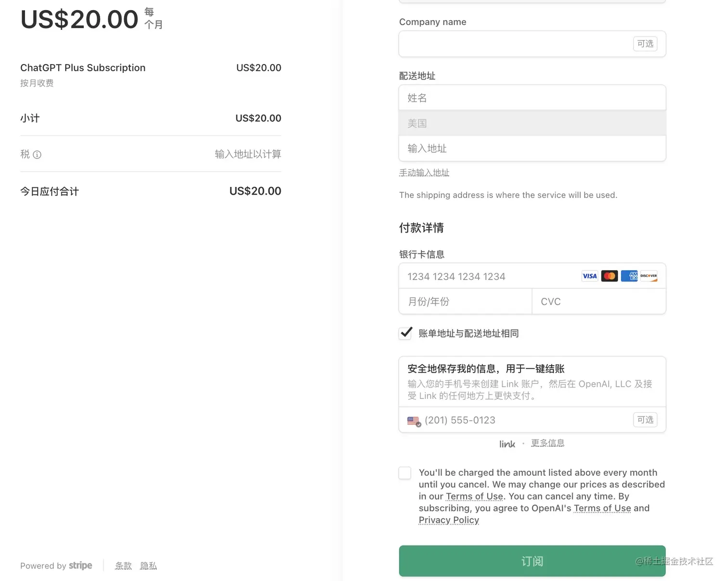Click the Visa card brand icon
The height and width of the screenshot is (581, 728).
coord(589,276)
